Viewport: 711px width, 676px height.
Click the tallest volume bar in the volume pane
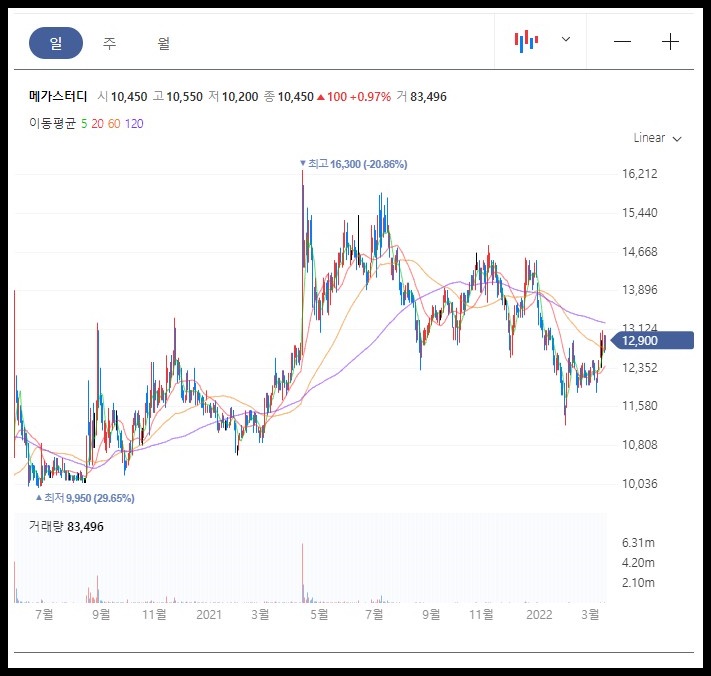[x=302, y=573]
